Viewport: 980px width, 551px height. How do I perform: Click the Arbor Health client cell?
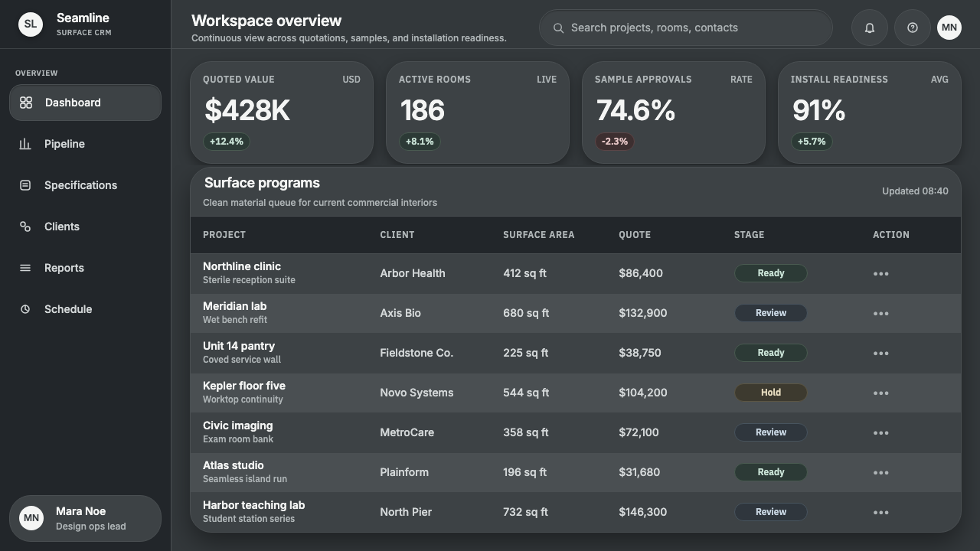tap(413, 273)
